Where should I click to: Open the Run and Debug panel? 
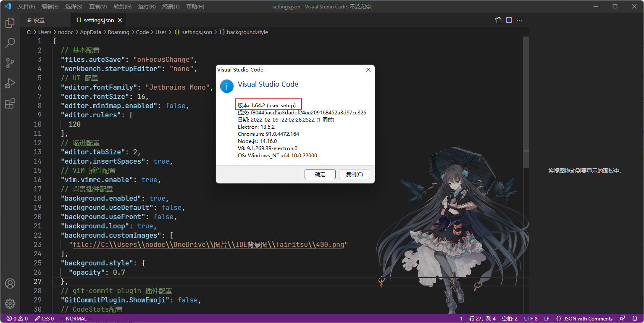pos(10,83)
